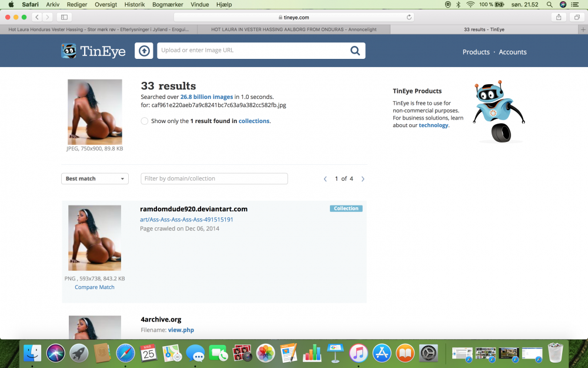Open the Trash in Dock

pos(556,353)
